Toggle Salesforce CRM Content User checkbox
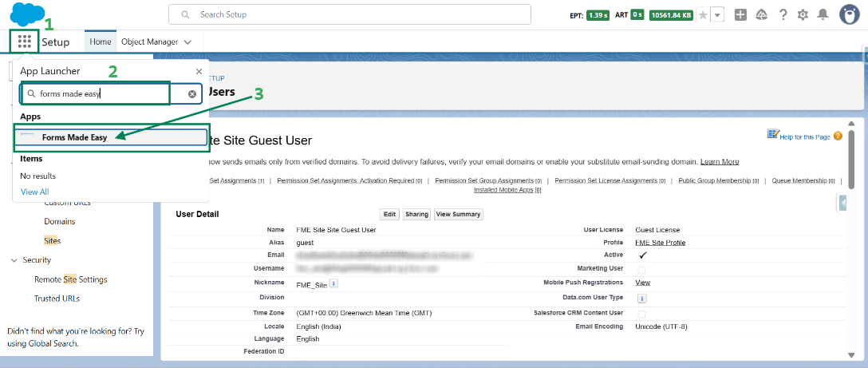The image size is (868, 368). (641, 315)
